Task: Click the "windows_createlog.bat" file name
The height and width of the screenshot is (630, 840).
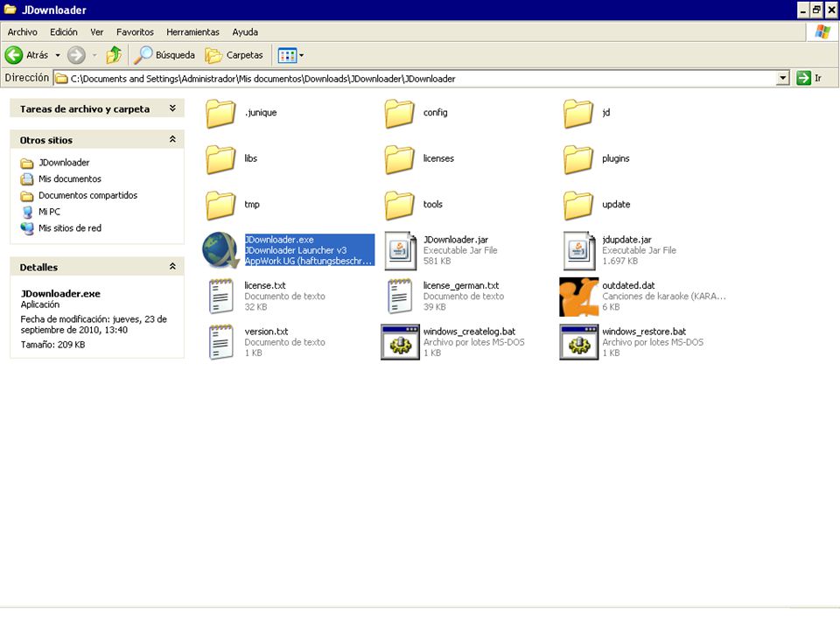Action: [469, 332]
